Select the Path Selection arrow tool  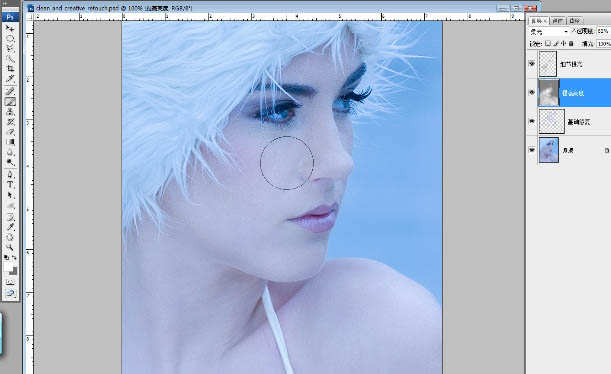tap(10, 195)
